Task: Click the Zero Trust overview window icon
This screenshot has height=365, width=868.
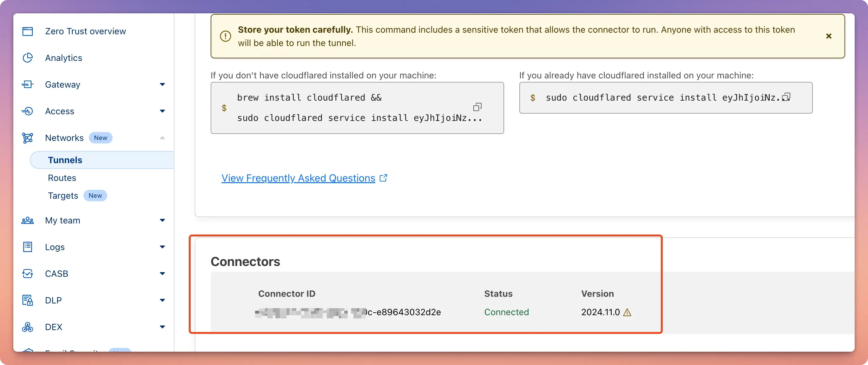Action: 28,31
